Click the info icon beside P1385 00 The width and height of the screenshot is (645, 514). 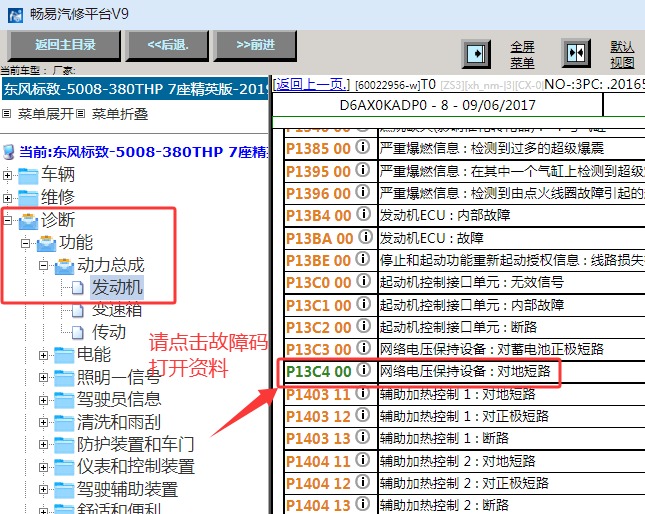coord(362,146)
